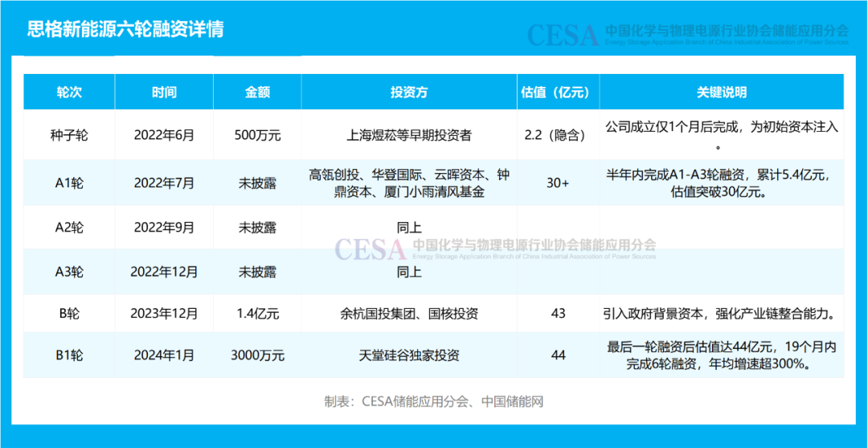Click the 制表 source caption below the table
The image size is (868, 448).
[434, 401]
